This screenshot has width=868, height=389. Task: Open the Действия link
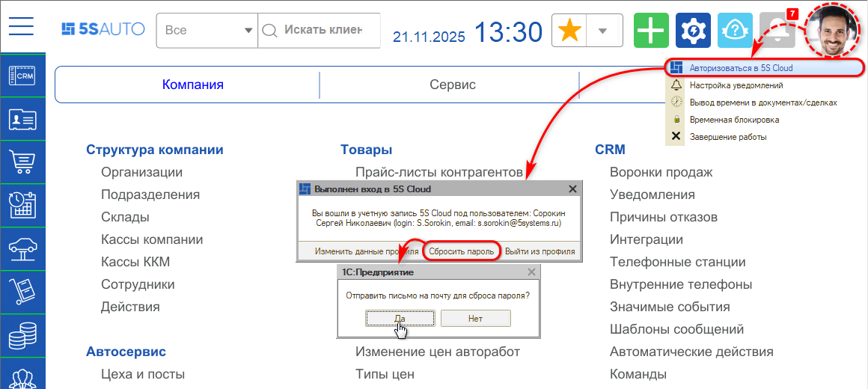[x=131, y=307]
